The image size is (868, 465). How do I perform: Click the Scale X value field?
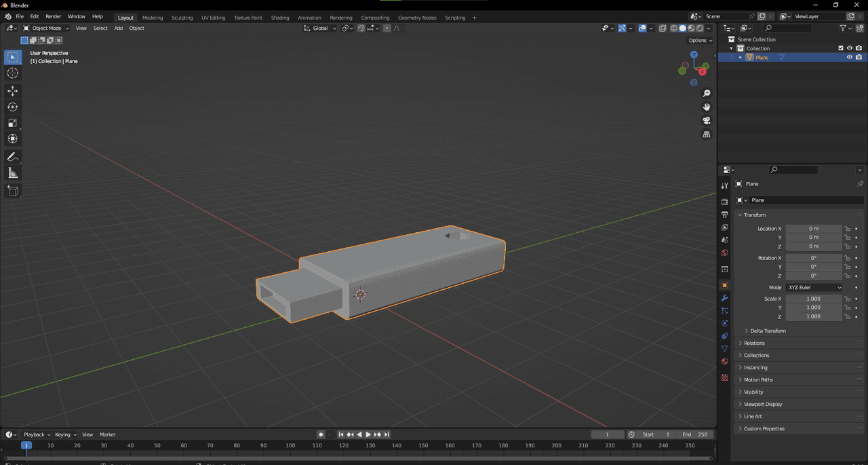pyautogui.click(x=813, y=299)
